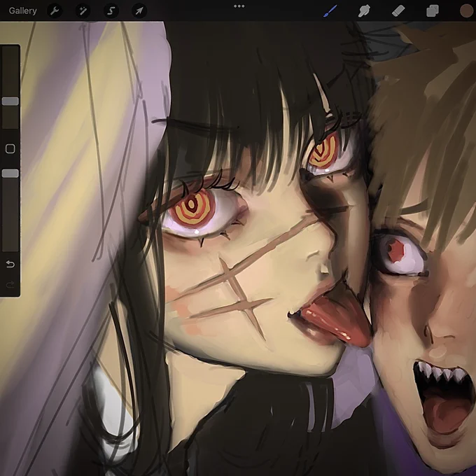Open the Adjustments magic wand menu
This screenshot has width=476, height=476.
click(83, 11)
